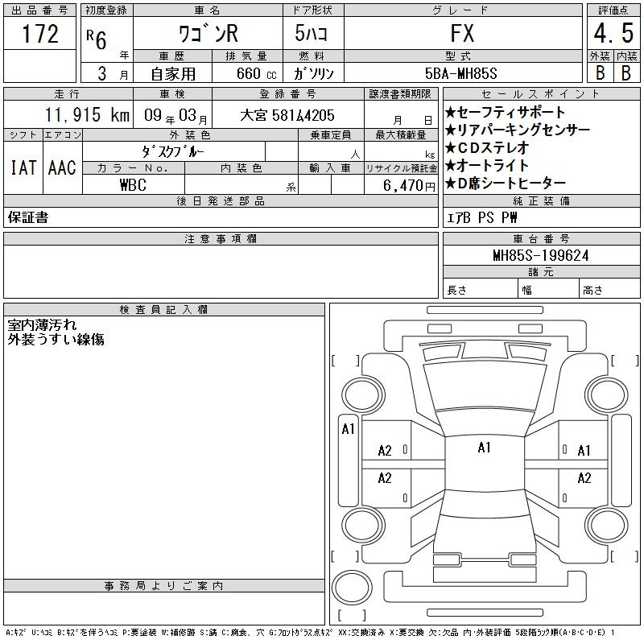Select sales point ★セーフティサポート

pos(505,112)
